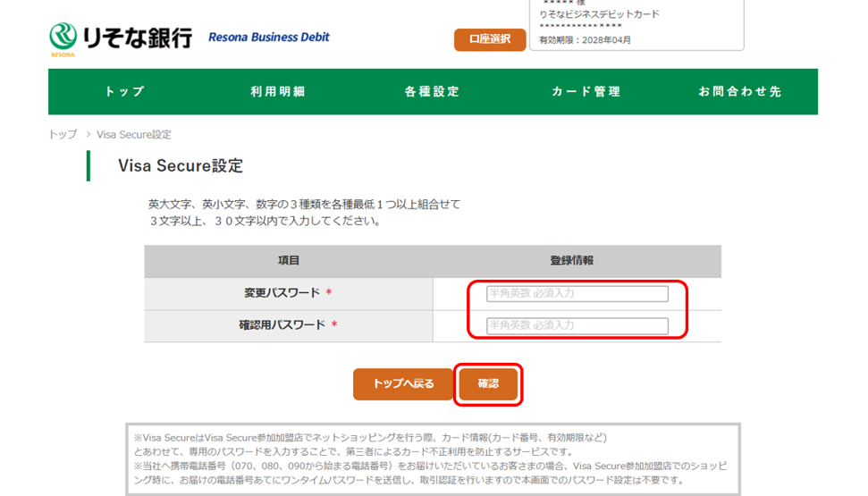Focus the 確認用パスワード input field
This screenshot has width=868, height=496.
point(577,326)
